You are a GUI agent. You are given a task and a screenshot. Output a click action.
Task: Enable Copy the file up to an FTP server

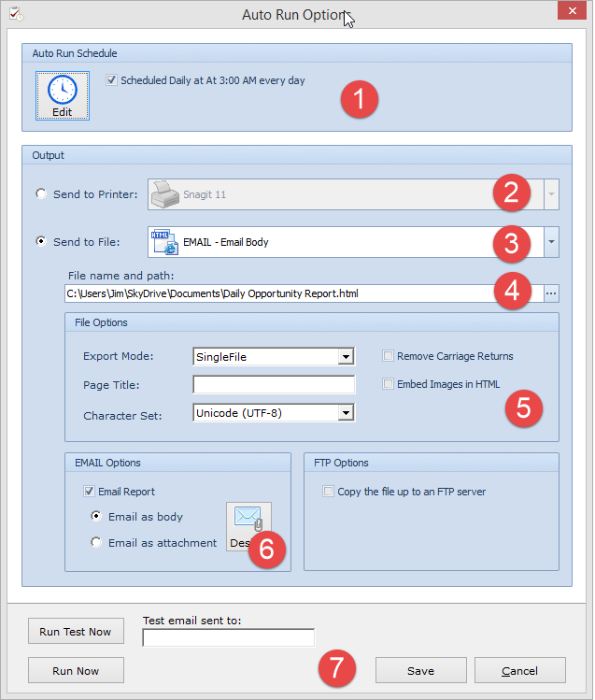click(x=328, y=492)
